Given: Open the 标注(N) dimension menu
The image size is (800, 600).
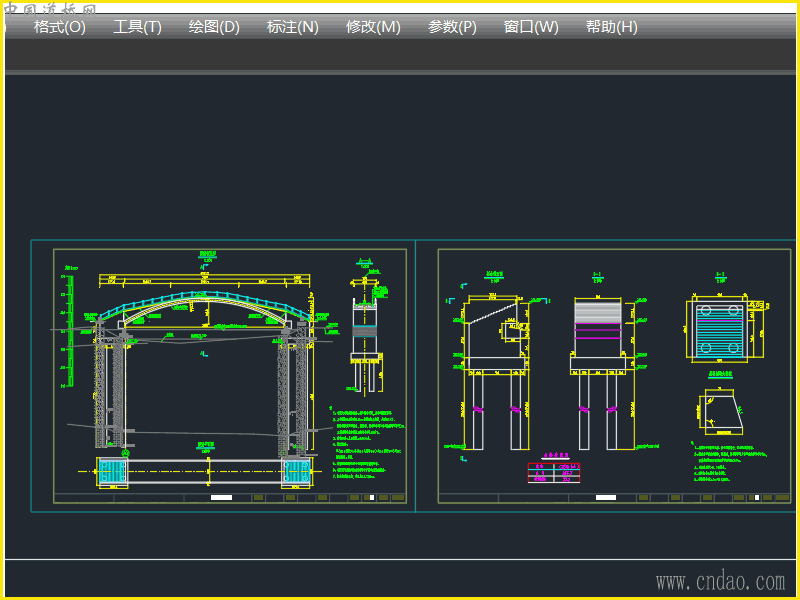Looking at the screenshot, I should tap(293, 27).
